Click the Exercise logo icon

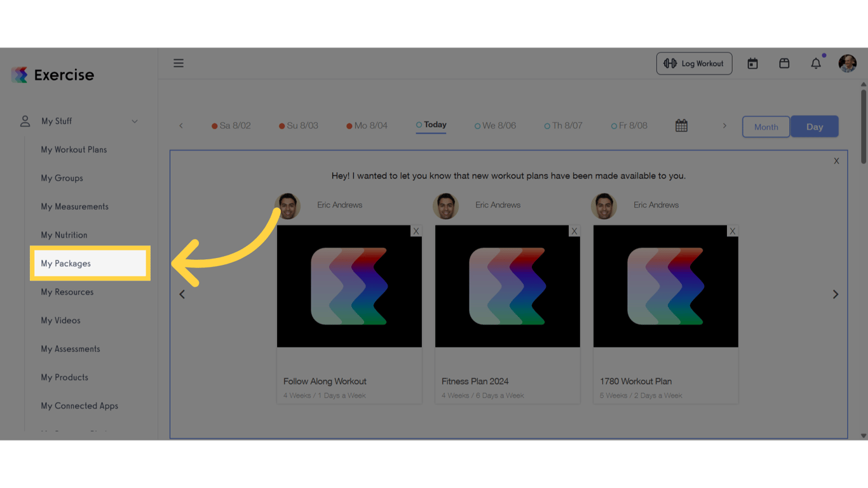pos(20,75)
